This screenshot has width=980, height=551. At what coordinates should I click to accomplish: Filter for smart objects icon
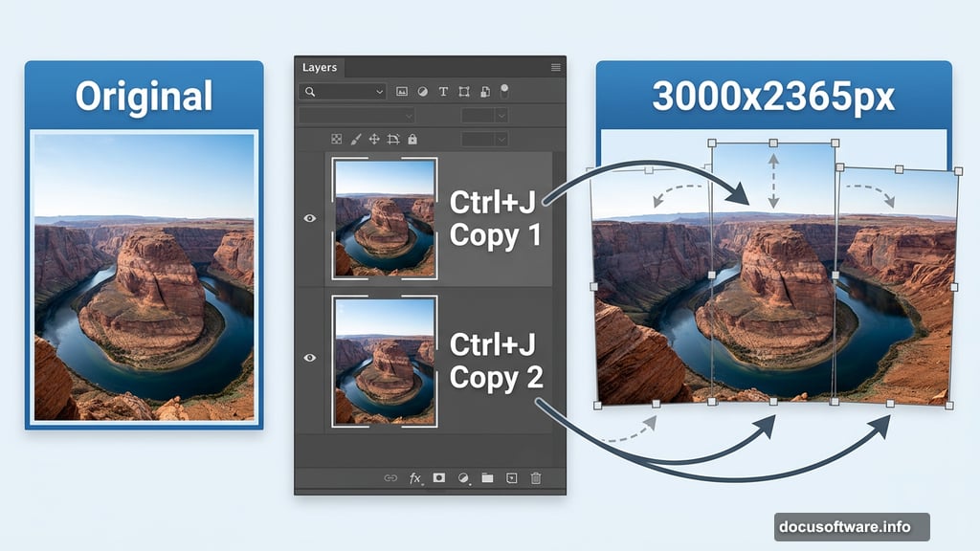click(485, 92)
